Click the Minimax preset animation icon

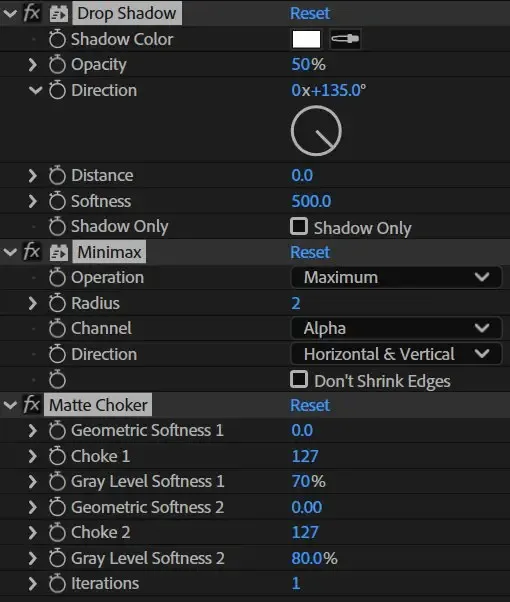click(59, 253)
